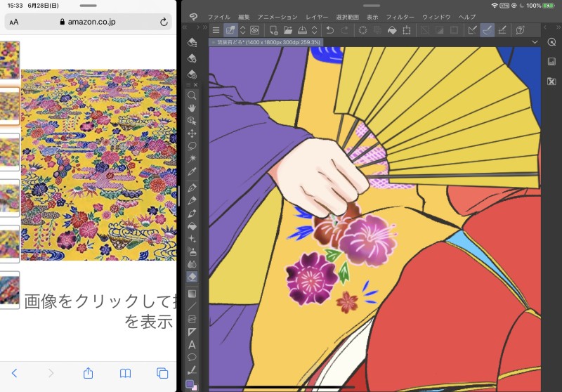Toggle the Snap to Ruler button

point(473,30)
